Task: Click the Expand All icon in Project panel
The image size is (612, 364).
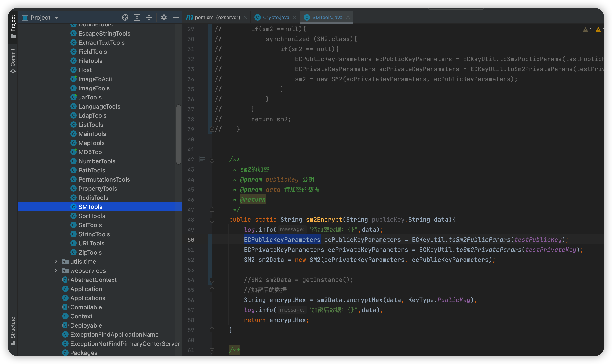Action: click(x=137, y=17)
